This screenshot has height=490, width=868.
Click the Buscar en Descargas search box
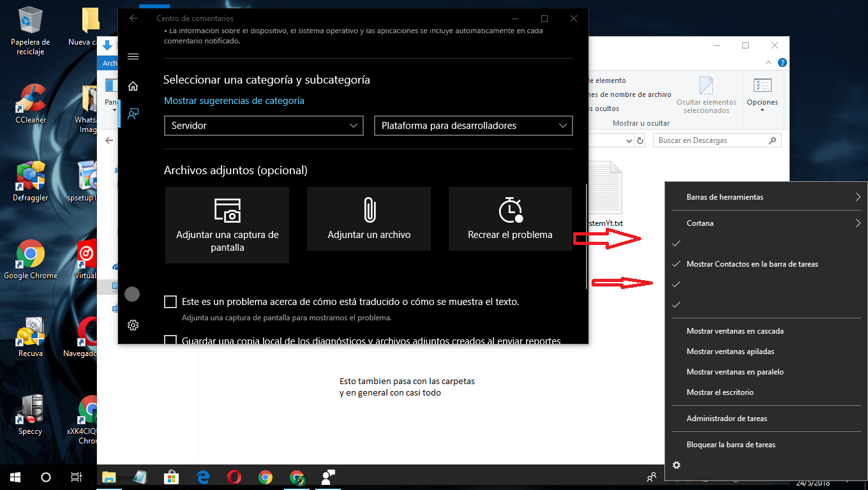click(x=717, y=140)
